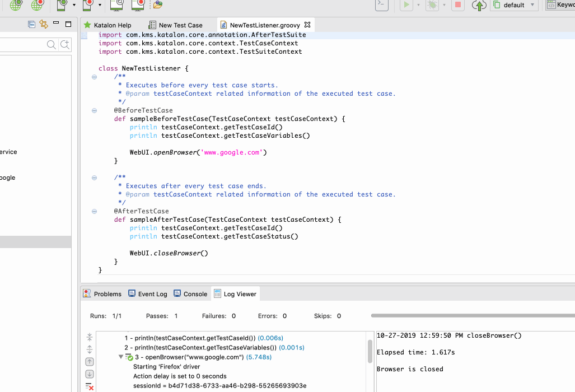Click the log tree vertical scrollbar
This screenshot has height=392, width=575.
pyautogui.click(x=370, y=351)
